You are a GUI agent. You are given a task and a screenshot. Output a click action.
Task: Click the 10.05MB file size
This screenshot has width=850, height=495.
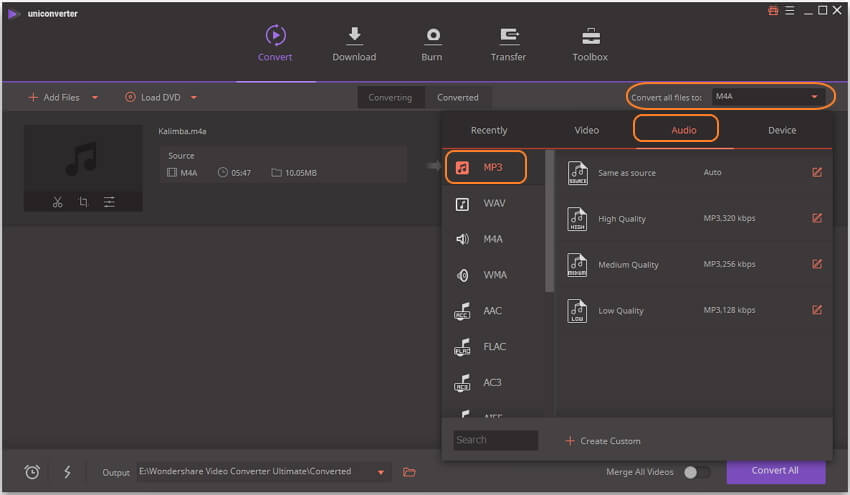pos(301,173)
